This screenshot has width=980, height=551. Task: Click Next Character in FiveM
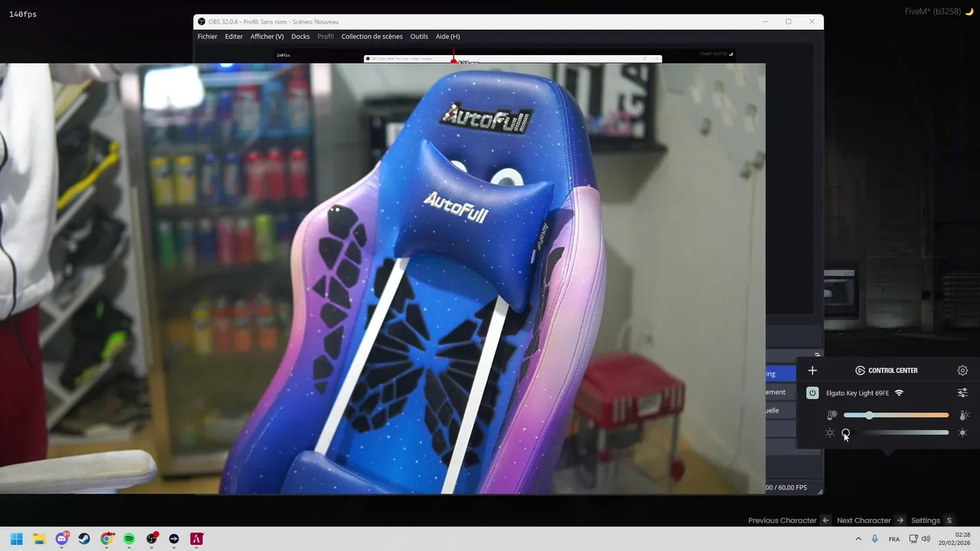(864, 520)
